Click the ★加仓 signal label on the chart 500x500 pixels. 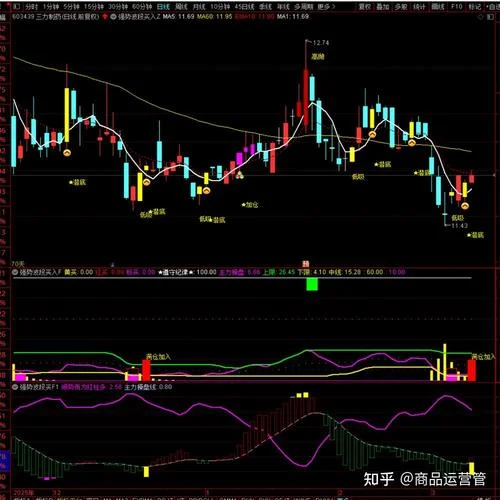click(x=250, y=205)
